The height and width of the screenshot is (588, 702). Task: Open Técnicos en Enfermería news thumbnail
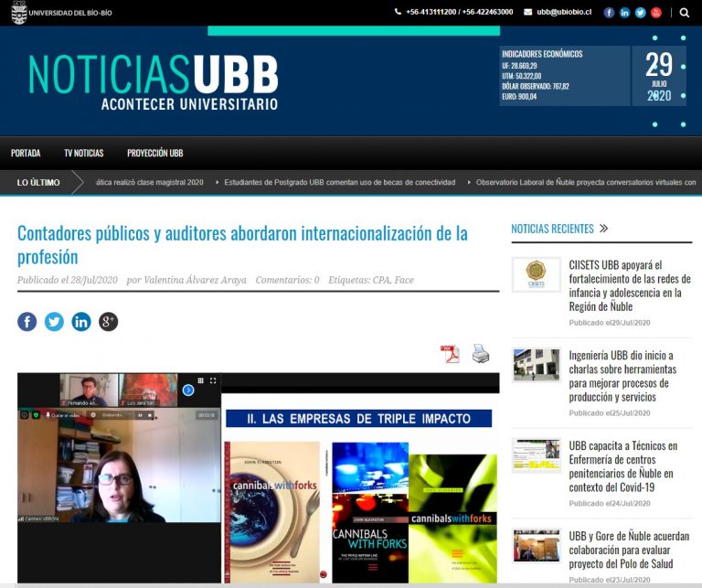pos(536,455)
